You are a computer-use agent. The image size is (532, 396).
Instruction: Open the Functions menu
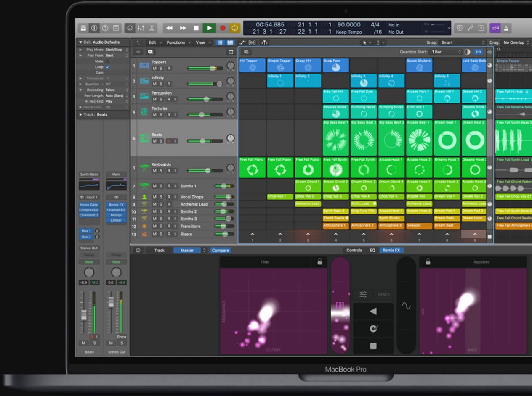[x=178, y=42]
